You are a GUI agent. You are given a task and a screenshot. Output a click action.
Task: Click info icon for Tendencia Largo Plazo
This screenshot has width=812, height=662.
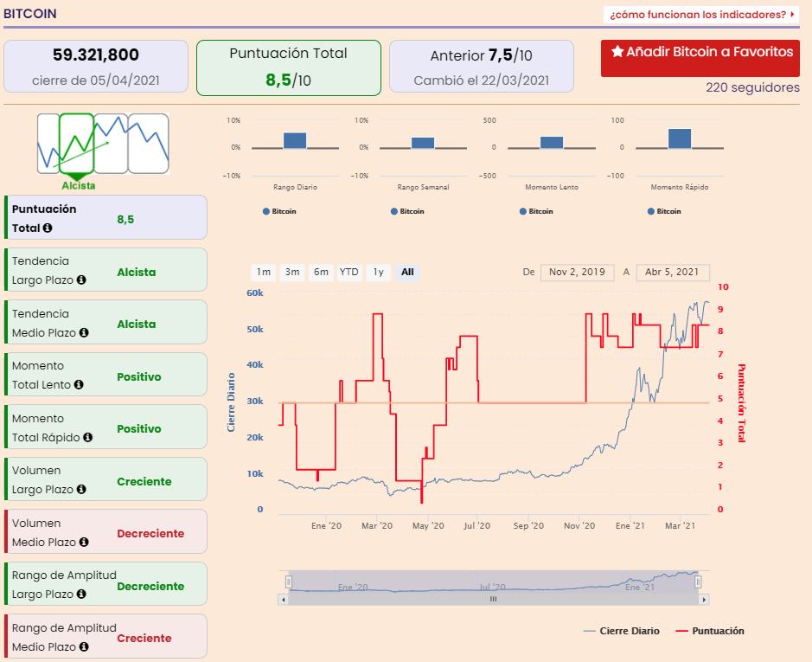(81, 280)
